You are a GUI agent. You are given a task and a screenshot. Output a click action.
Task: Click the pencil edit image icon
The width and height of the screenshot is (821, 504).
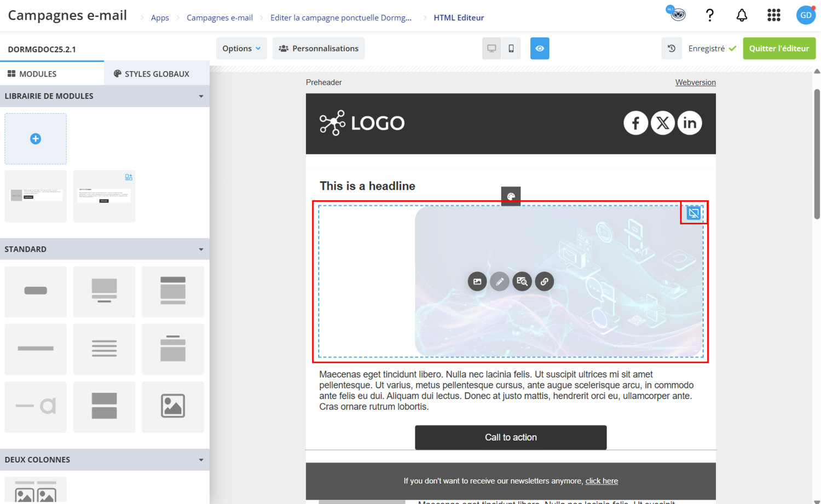pyautogui.click(x=499, y=281)
